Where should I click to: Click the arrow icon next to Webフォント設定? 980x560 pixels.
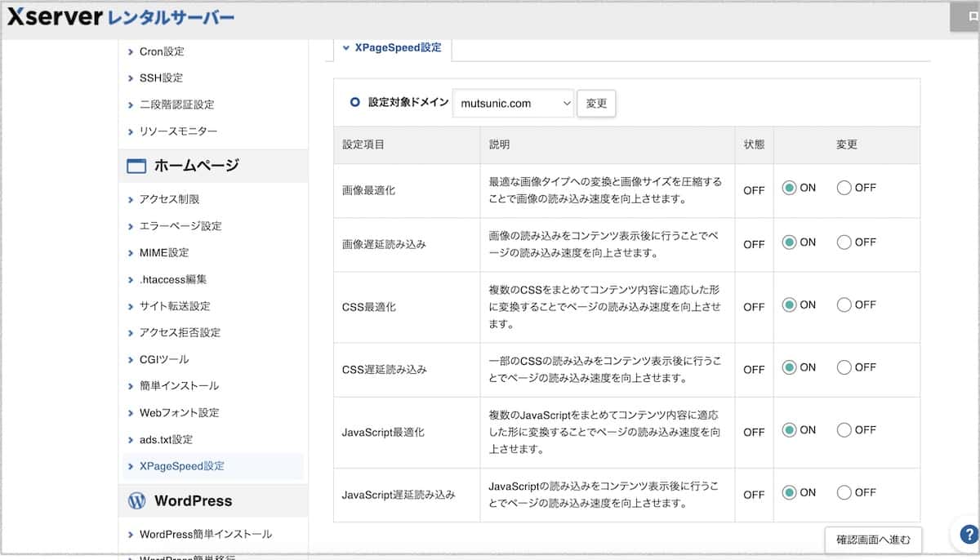pyautogui.click(x=130, y=412)
